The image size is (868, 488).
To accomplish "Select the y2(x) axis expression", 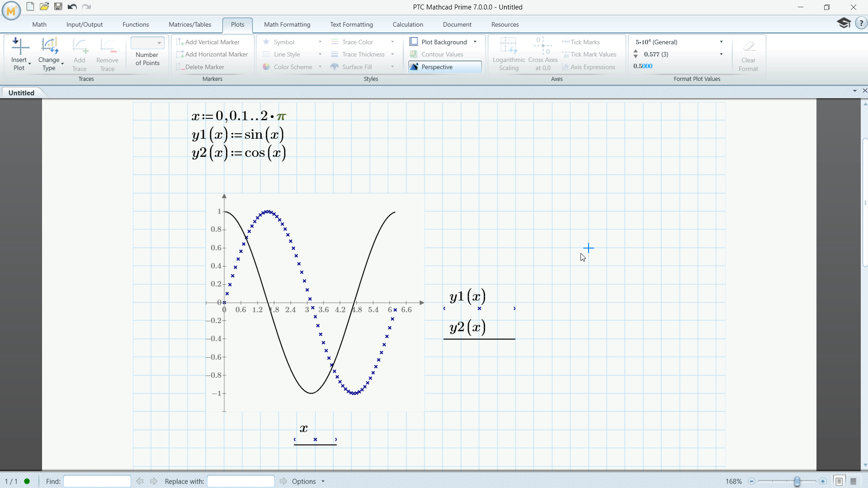I will click(x=467, y=327).
